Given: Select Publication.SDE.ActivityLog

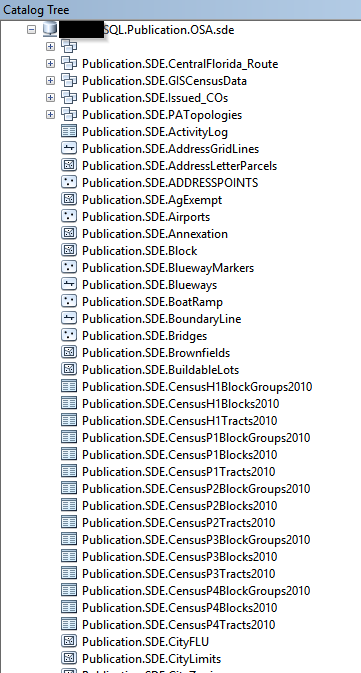Looking at the screenshot, I should coord(155,132).
